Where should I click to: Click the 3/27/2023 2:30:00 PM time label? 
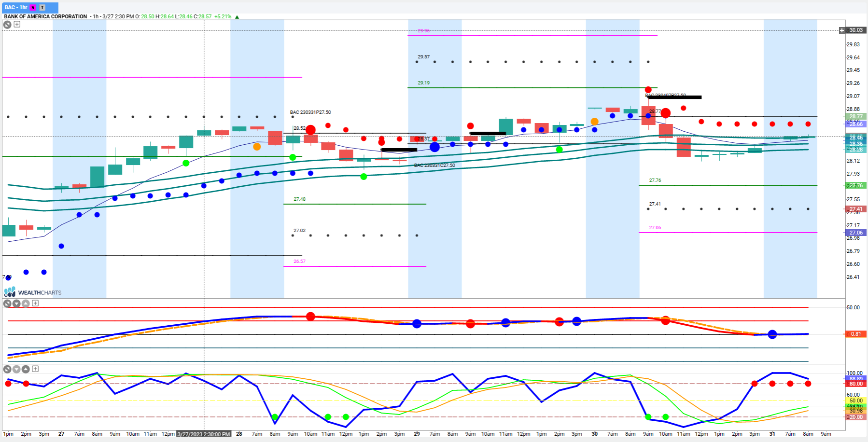pos(203,434)
